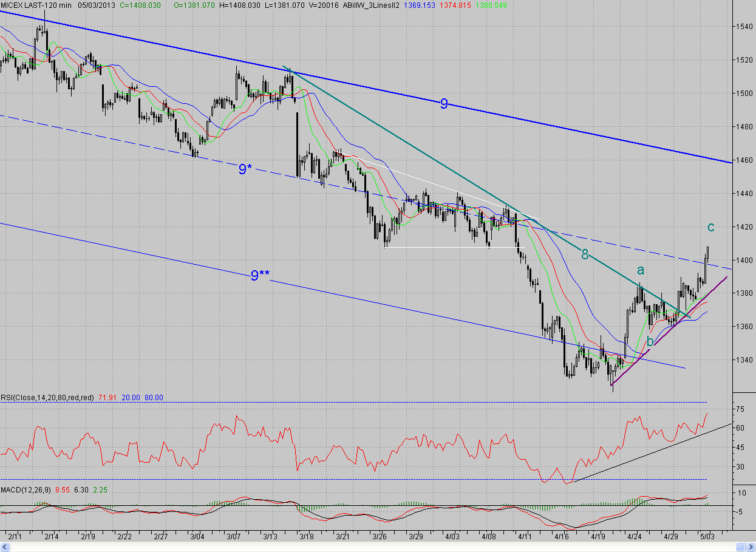Viewport: 756px width, 552px height.
Task: Click the horizontal scrollbar thumb grip
Action: pyautogui.click(x=741, y=548)
